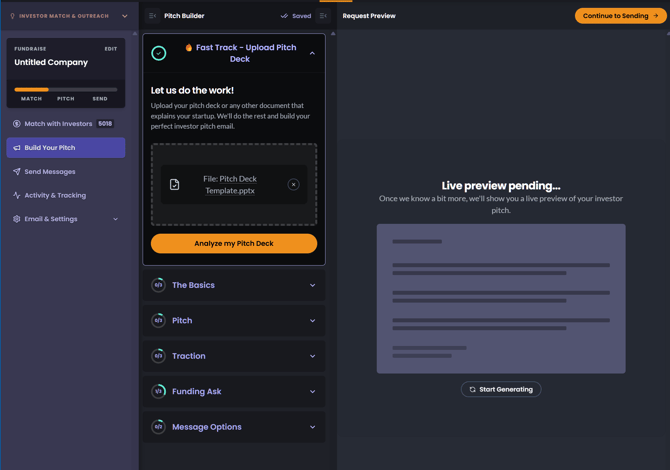Screen dimensions: 670x470
Task: Click the Activity & Tracking pulse icon
Action: tap(17, 195)
